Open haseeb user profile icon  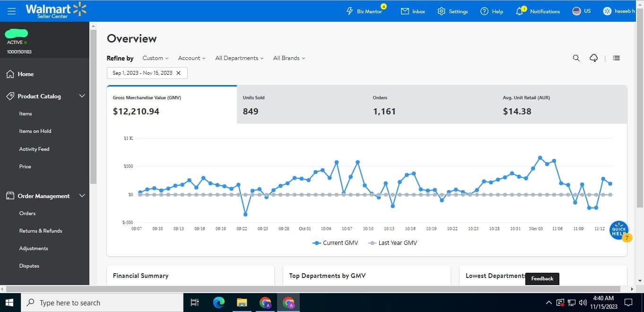pos(608,11)
